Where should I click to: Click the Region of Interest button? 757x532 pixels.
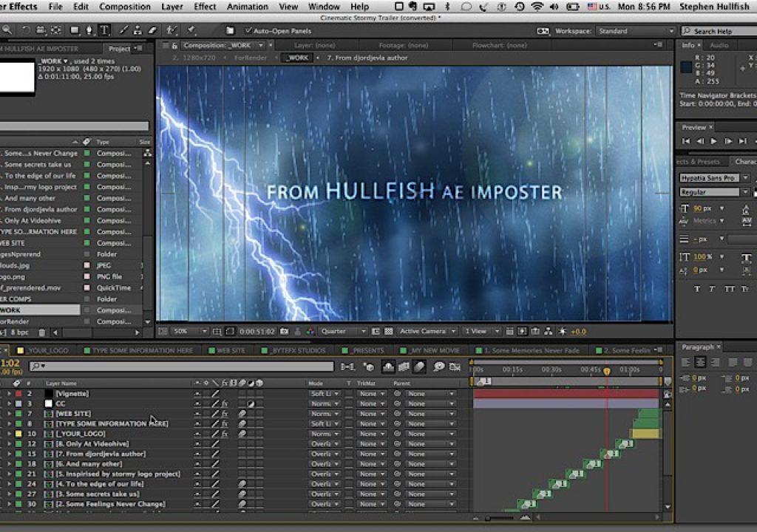click(376, 331)
